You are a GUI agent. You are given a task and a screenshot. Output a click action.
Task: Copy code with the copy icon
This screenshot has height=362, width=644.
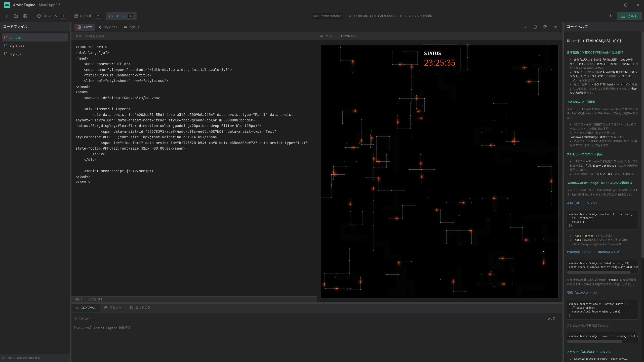point(545,27)
